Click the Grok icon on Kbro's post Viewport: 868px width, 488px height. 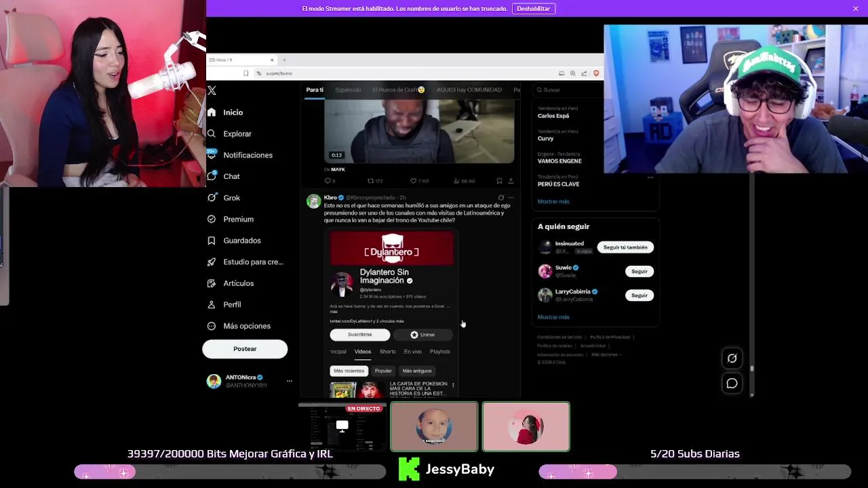tap(501, 197)
